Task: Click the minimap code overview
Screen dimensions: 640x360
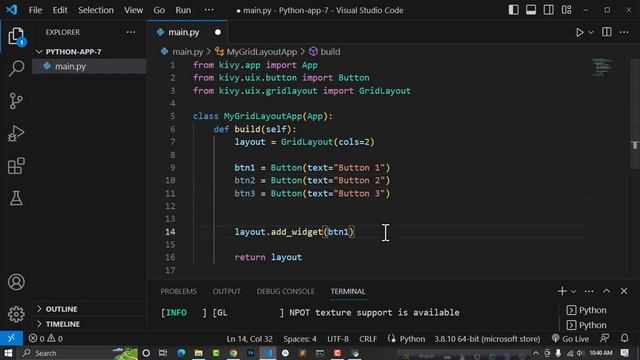Action: pos(602,67)
